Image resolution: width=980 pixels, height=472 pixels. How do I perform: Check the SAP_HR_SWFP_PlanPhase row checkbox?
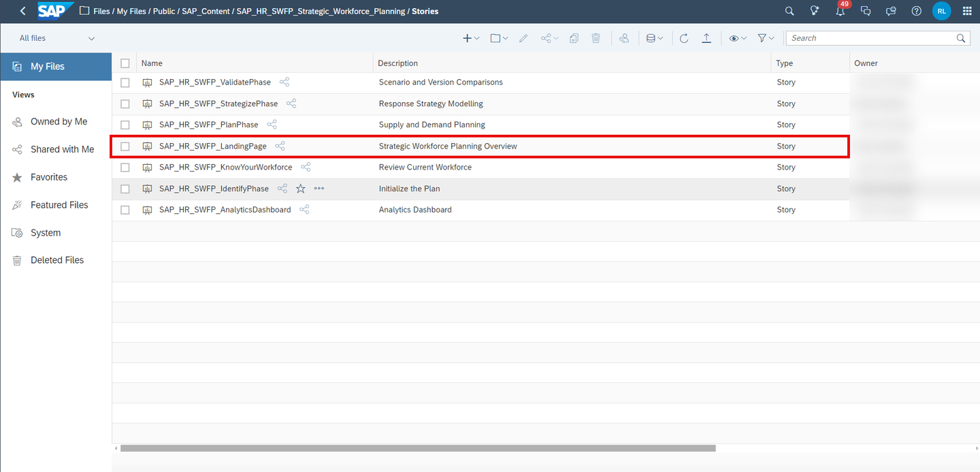click(125, 125)
